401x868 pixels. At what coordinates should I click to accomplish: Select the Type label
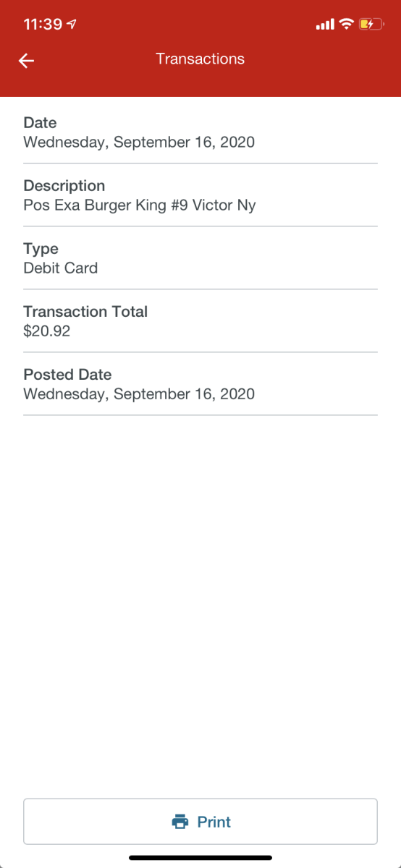click(x=41, y=249)
